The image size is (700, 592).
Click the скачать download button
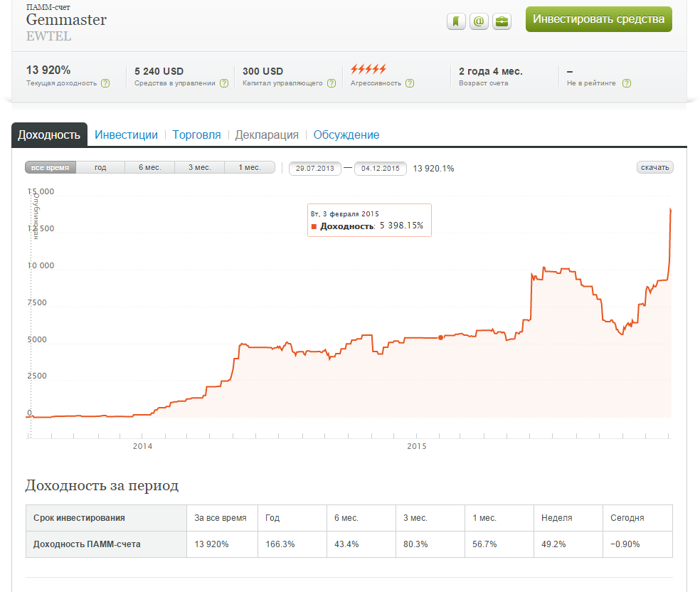pyautogui.click(x=655, y=167)
